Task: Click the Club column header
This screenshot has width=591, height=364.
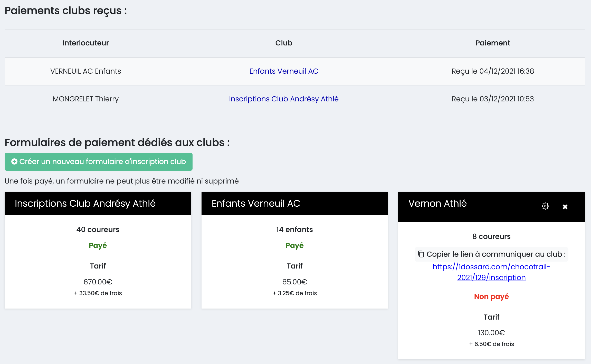Action: point(284,43)
